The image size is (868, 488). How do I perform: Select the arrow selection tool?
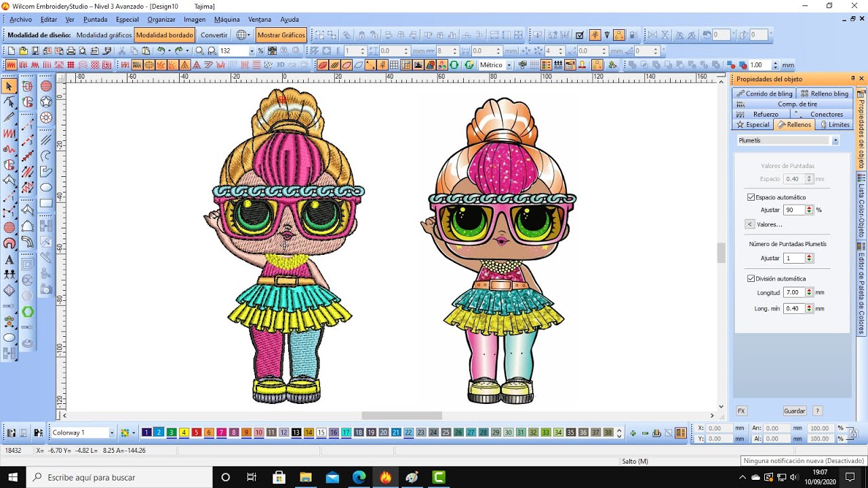click(9, 86)
